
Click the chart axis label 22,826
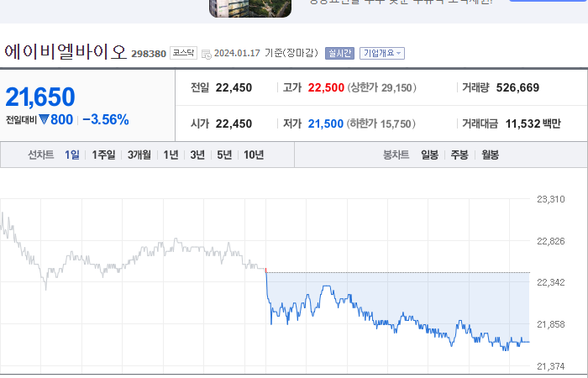coord(550,241)
